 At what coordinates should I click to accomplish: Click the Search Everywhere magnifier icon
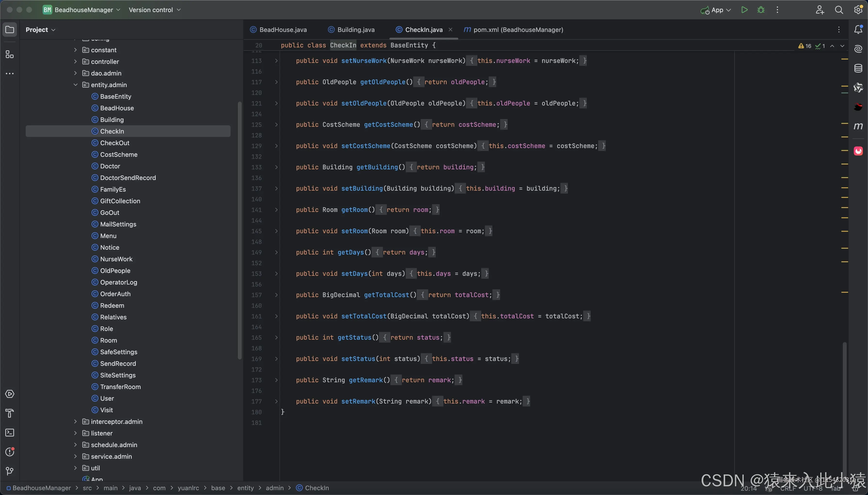(x=839, y=10)
